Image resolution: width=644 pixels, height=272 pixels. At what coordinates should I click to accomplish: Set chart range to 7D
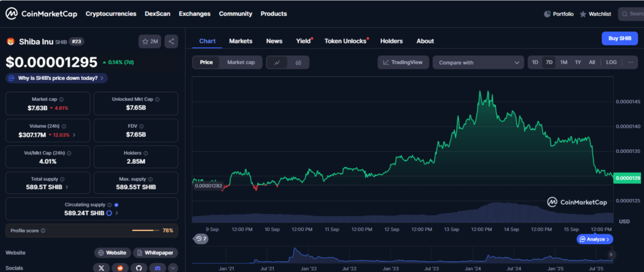tap(548, 62)
